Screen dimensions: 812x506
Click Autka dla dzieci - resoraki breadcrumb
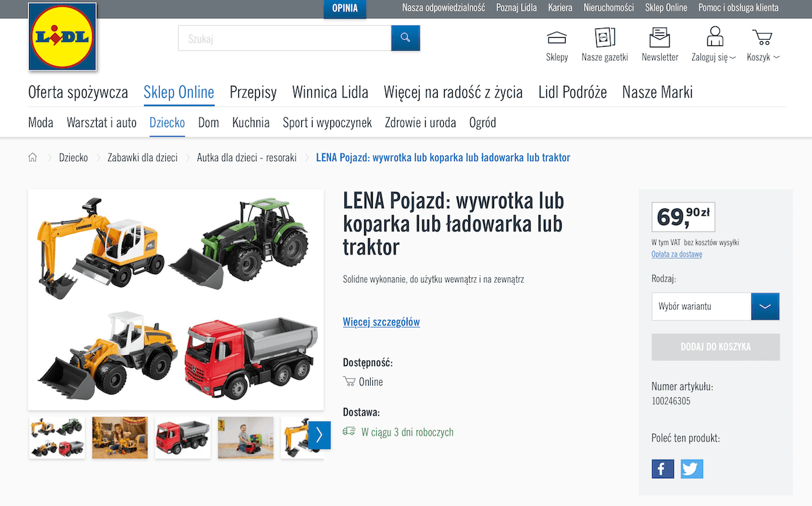(247, 158)
